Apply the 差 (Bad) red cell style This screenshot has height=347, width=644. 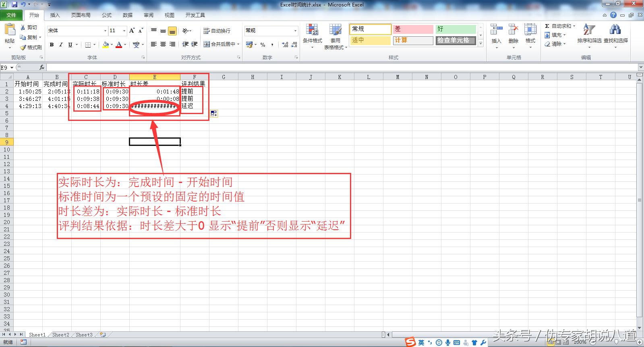(x=413, y=29)
